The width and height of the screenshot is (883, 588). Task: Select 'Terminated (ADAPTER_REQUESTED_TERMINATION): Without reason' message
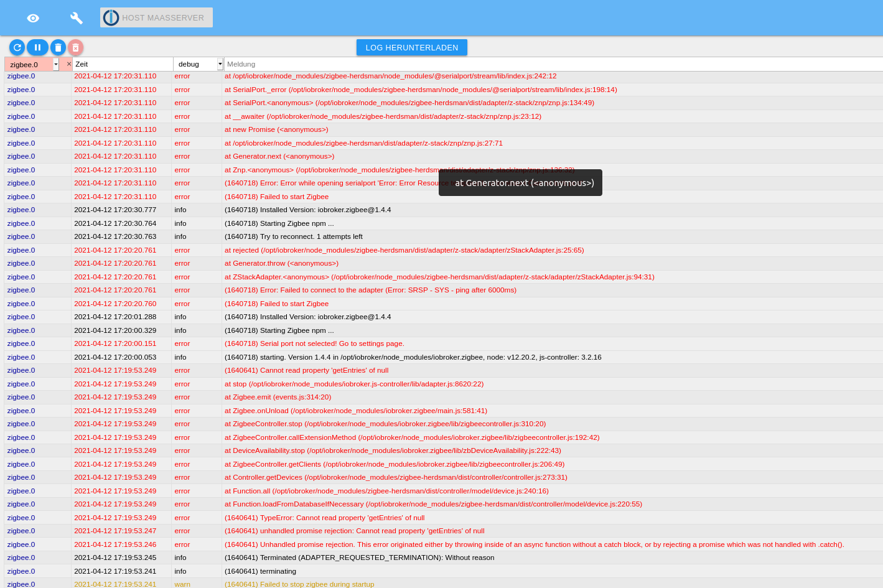coord(360,558)
